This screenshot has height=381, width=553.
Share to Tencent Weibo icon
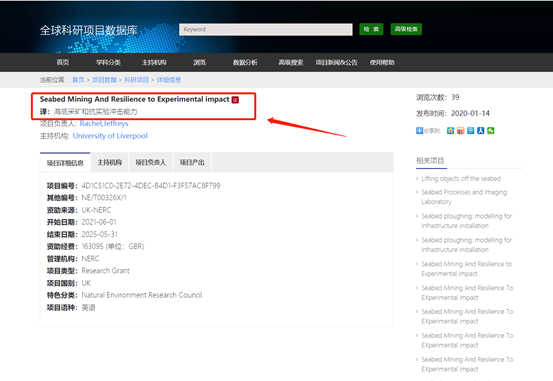tap(470, 131)
